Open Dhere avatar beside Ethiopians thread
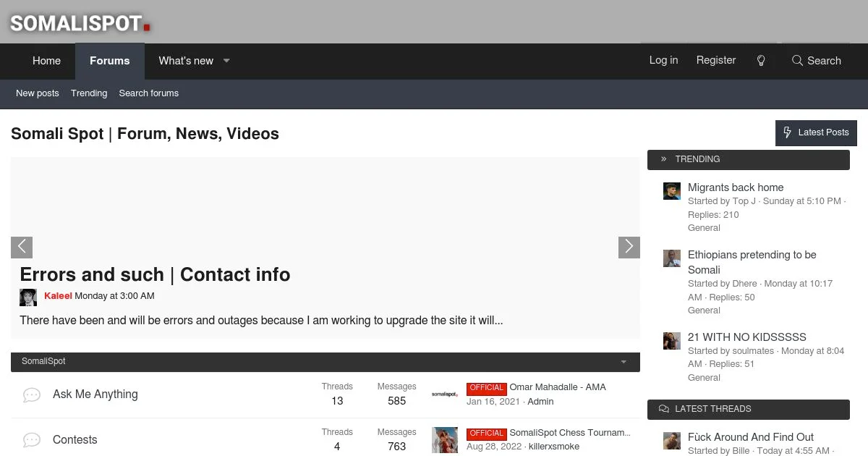Viewport: 868px width, 456px height. click(672, 258)
